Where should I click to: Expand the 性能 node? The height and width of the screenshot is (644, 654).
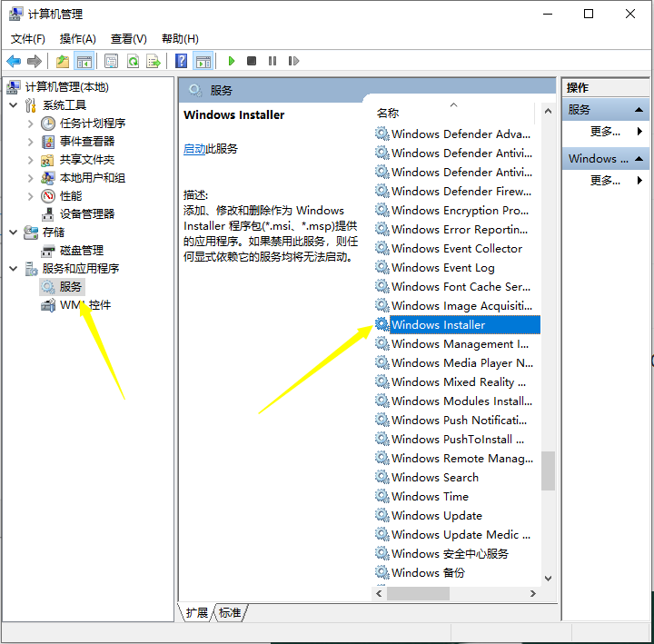click(x=31, y=196)
